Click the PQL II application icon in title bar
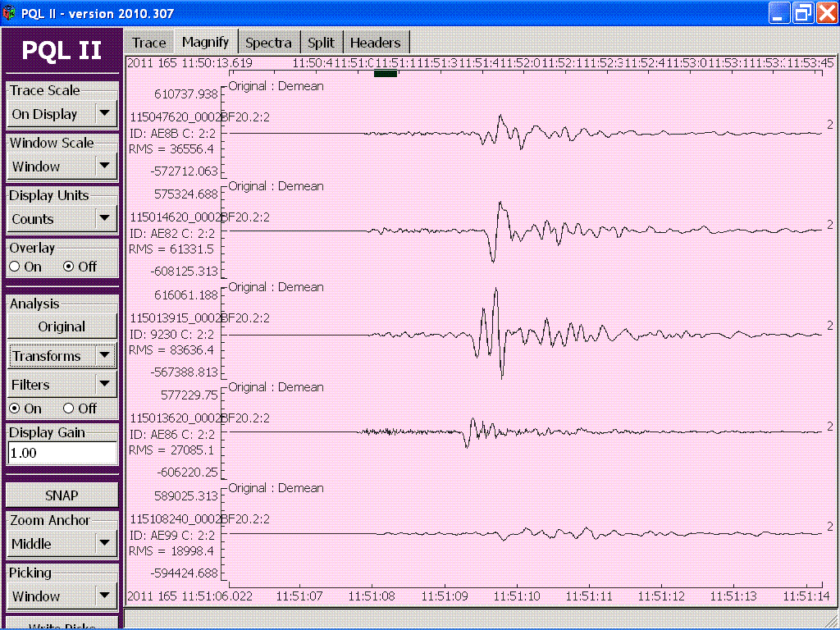The height and width of the screenshot is (630, 840). [9, 12]
